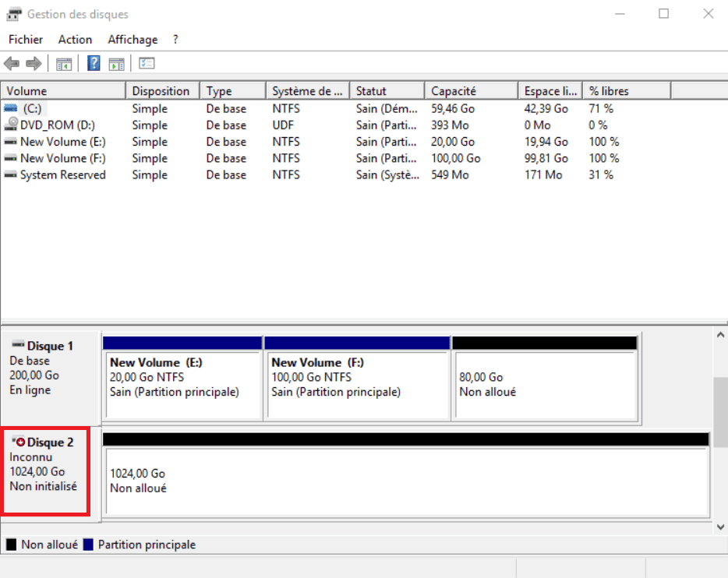The width and height of the screenshot is (728, 578).
Task: Click the UDF file system cell
Action: [283, 125]
